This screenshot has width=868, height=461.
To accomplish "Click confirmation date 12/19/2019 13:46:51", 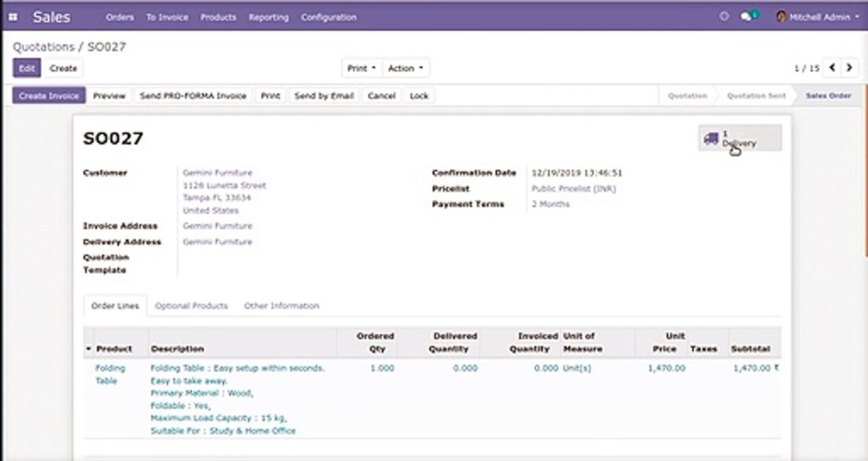I will click(x=577, y=173).
